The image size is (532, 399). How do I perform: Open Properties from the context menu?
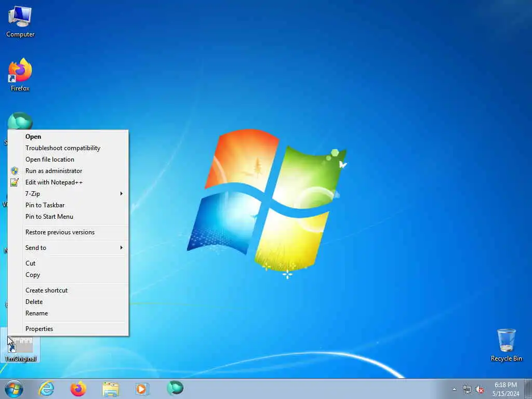68,328
